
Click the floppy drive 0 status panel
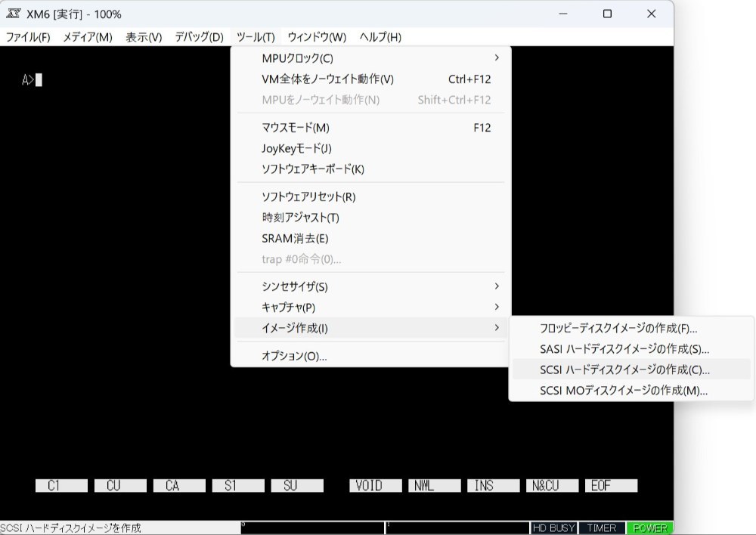click(x=312, y=527)
